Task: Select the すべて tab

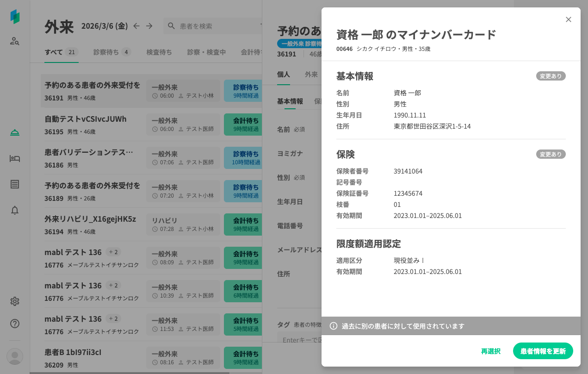Action: click(x=54, y=52)
